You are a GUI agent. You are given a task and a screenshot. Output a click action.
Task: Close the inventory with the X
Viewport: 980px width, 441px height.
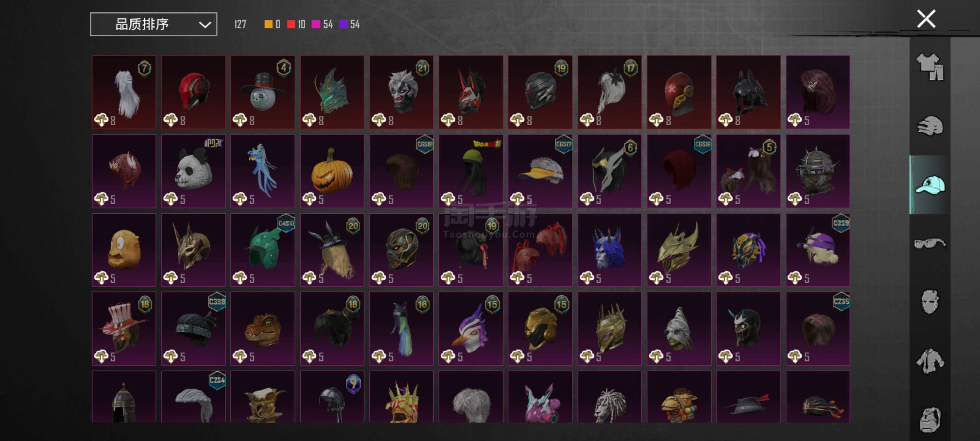pyautogui.click(x=926, y=19)
